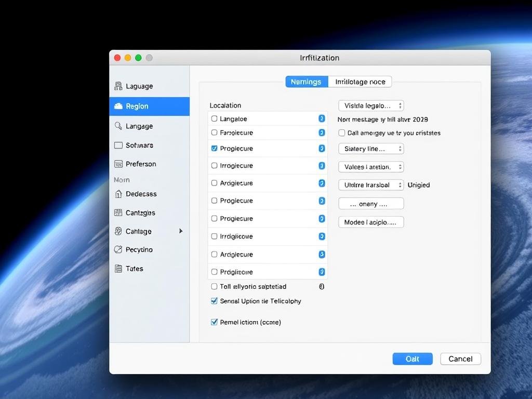The width and height of the screenshot is (532, 399).
Task: Click the Tates document icon
Action: [118, 269]
